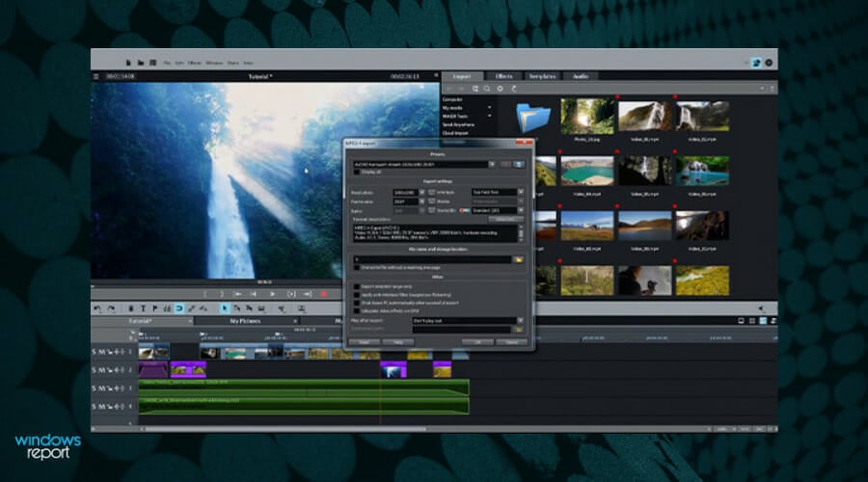Click the format description scrollbar
The width and height of the screenshot is (868, 482).
(521, 233)
